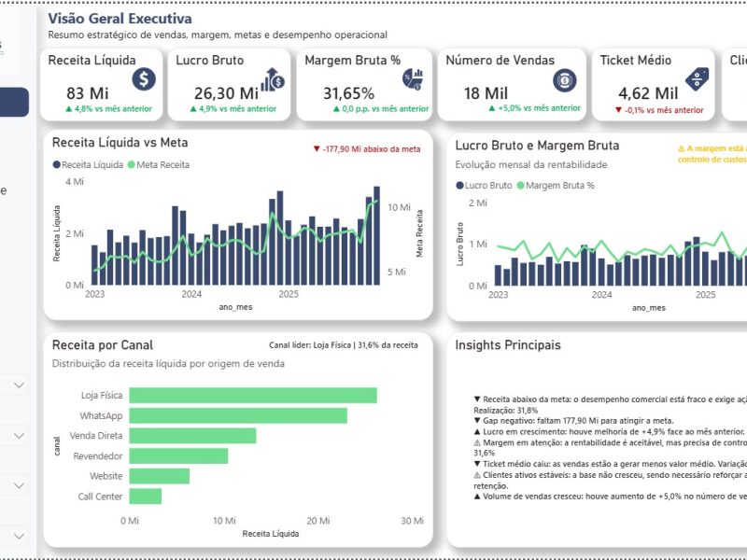This screenshot has height=560, width=747.
Task: Click the growth chart icon on Lucro Bruto card
Action: pos(273,79)
